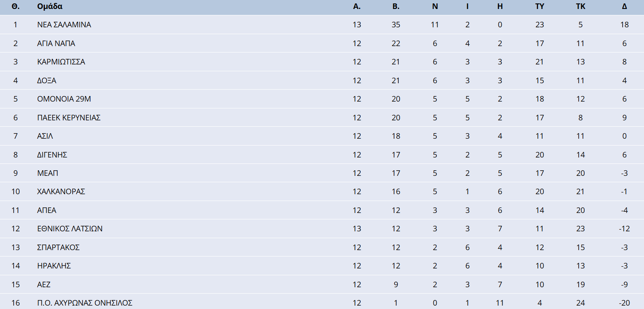Open the ΔΙΓΕΝΗΣ team entry
Screen dimensions: 644x309
[52, 155]
